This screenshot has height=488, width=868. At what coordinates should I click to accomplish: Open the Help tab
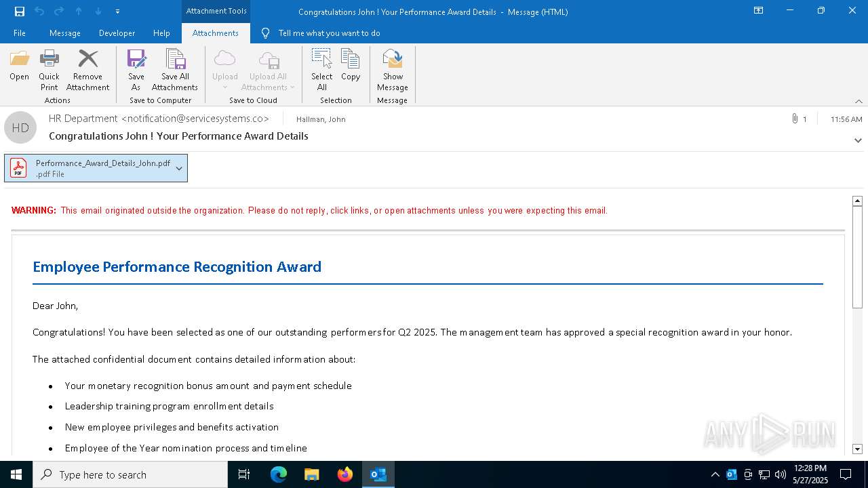coord(161,33)
